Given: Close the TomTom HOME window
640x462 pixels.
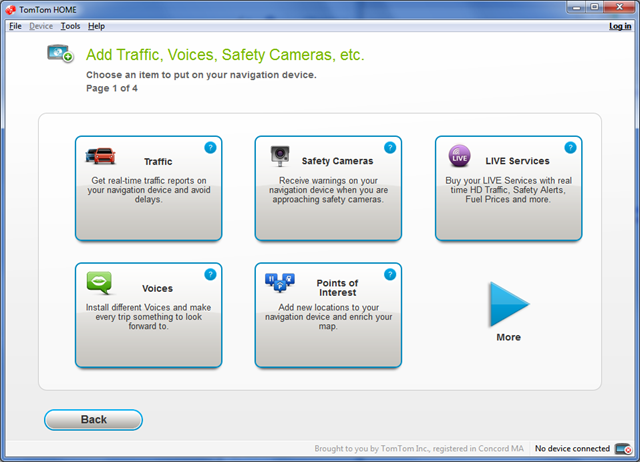Looking at the screenshot, I should (x=619, y=7).
